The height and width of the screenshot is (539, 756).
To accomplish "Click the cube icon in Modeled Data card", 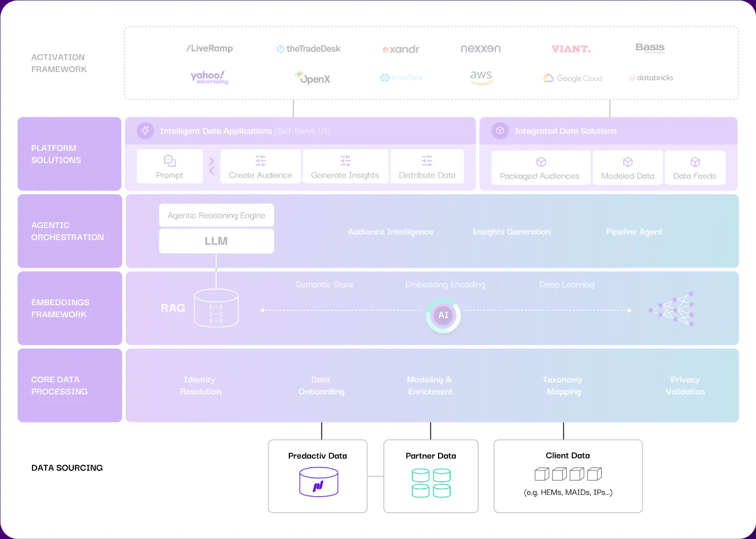I will pyautogui.click(x=628, y=162).
